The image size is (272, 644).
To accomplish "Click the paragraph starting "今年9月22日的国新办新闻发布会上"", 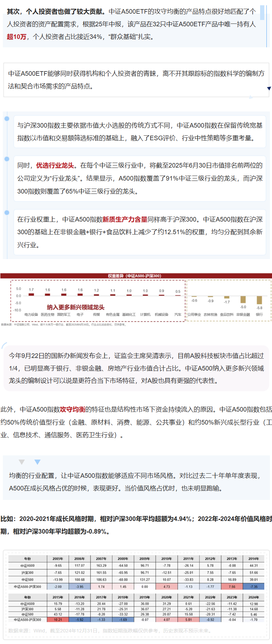I will pyautogui.click(x=136, y=368).
